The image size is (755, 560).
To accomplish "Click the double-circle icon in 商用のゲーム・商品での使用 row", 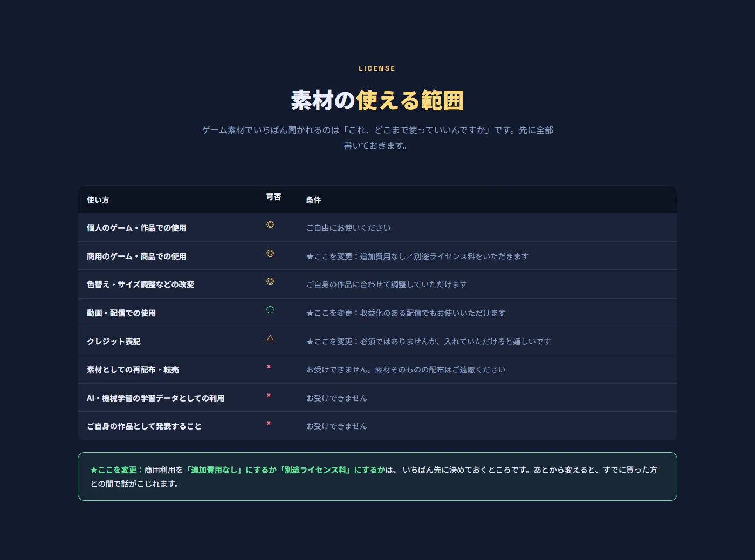I will point(270,253).
